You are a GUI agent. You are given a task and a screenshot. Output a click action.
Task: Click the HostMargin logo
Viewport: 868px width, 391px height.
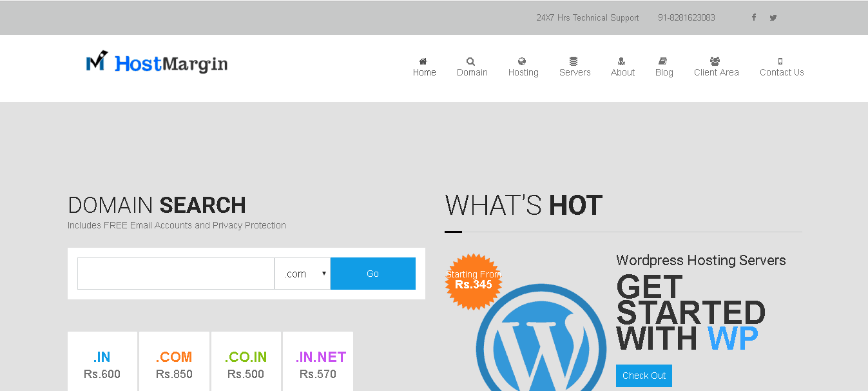(x=157, y=63)
